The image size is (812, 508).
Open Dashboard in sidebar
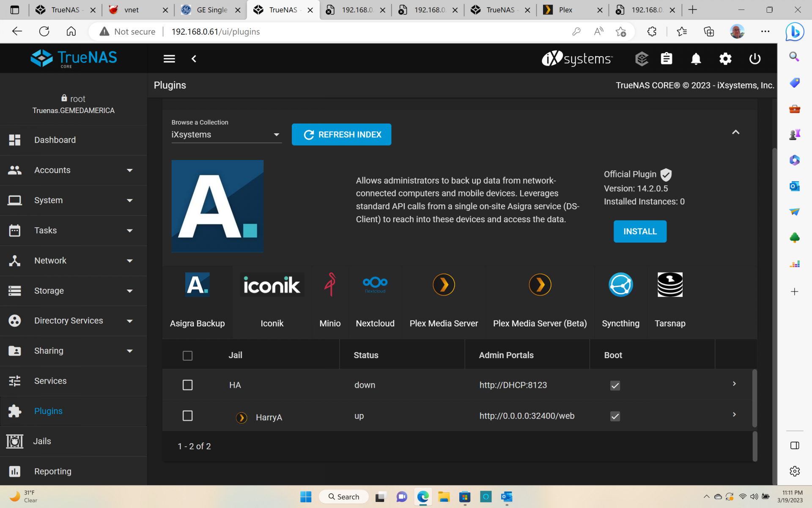coord(74,140)
